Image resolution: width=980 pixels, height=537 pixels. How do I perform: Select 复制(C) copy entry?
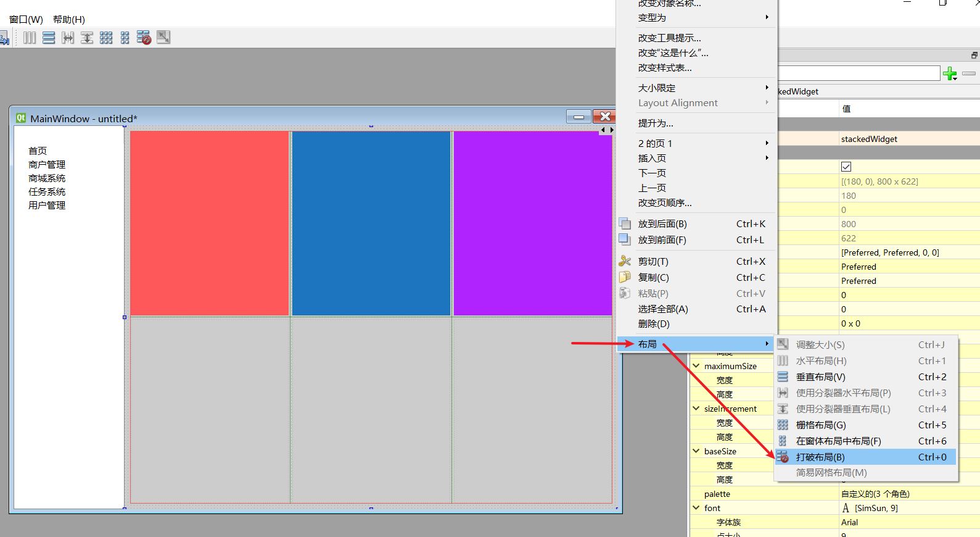(x=696, y=278)
